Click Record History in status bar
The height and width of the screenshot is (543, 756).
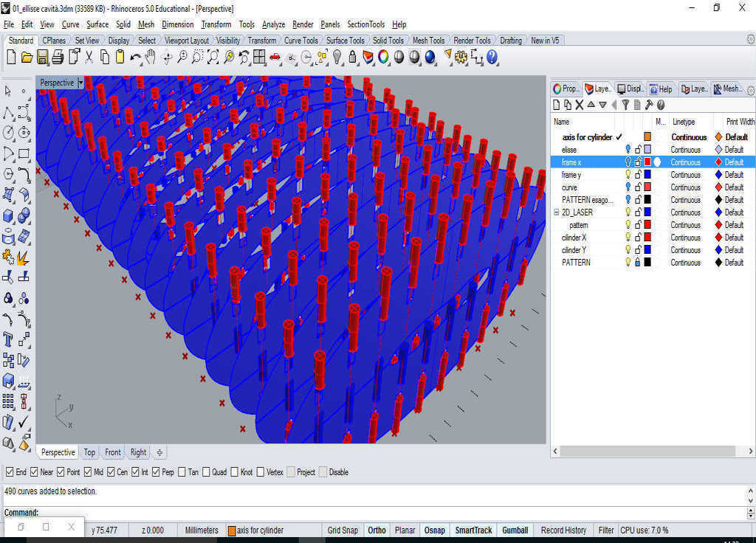(563, 530)
